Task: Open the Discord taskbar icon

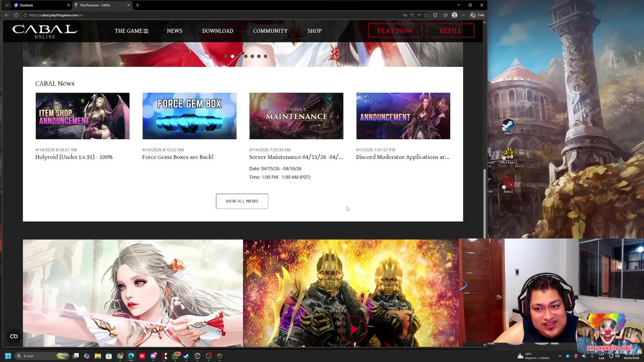Action: click(153, 356)
